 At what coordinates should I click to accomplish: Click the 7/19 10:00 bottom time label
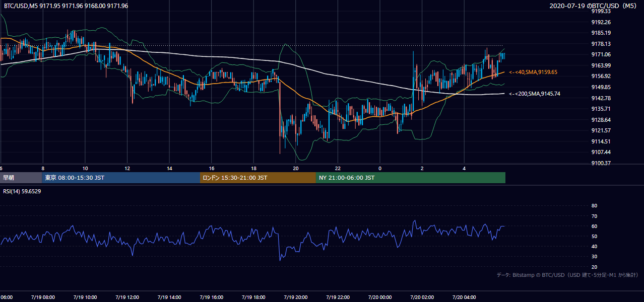[x=85, y=297]
